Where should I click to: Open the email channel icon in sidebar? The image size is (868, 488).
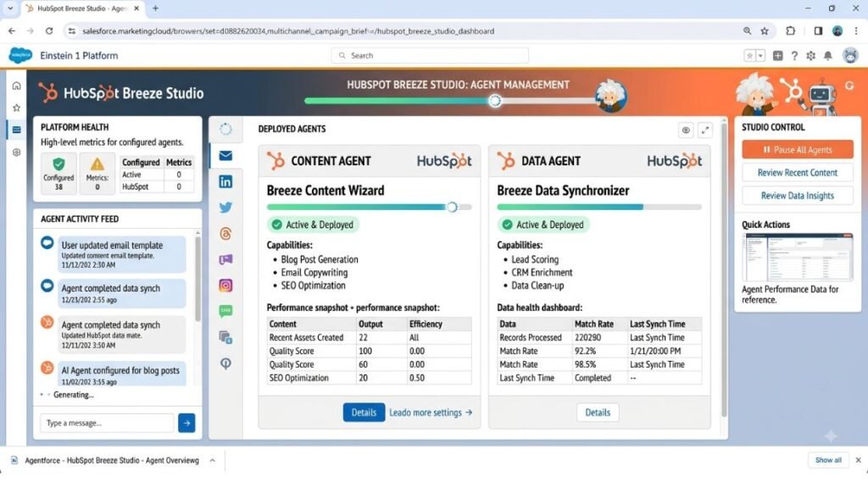click(225, 156)
